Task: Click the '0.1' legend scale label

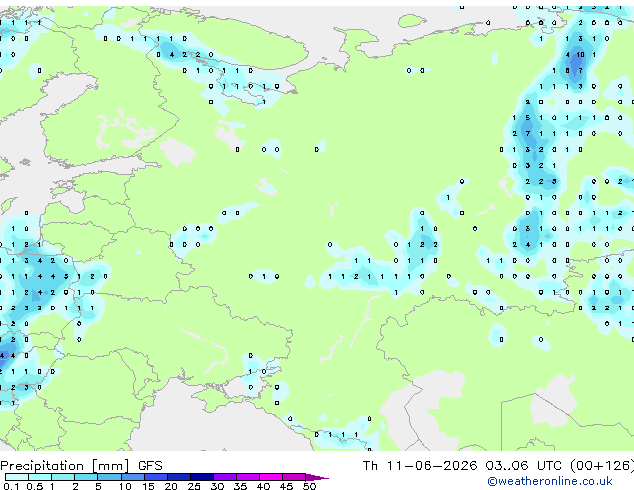Action: click(x=11, y=486)
